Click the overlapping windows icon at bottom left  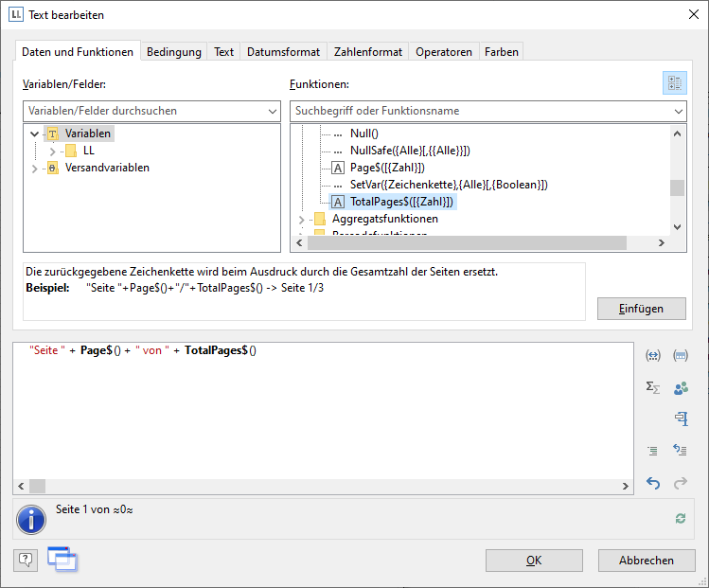[62, 560]
